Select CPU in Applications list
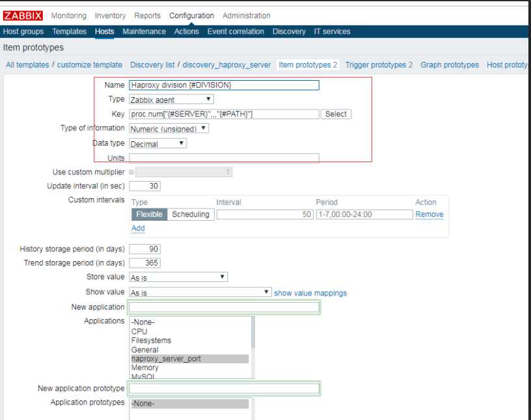The width and height of the screenshot is (531, 420). pos(190,331)
